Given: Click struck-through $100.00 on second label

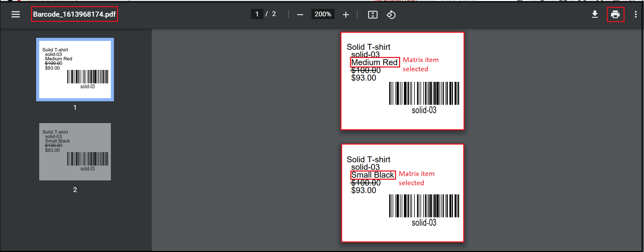Looking at the screenshot, I should pyautogui.click(x=366, y=183).
